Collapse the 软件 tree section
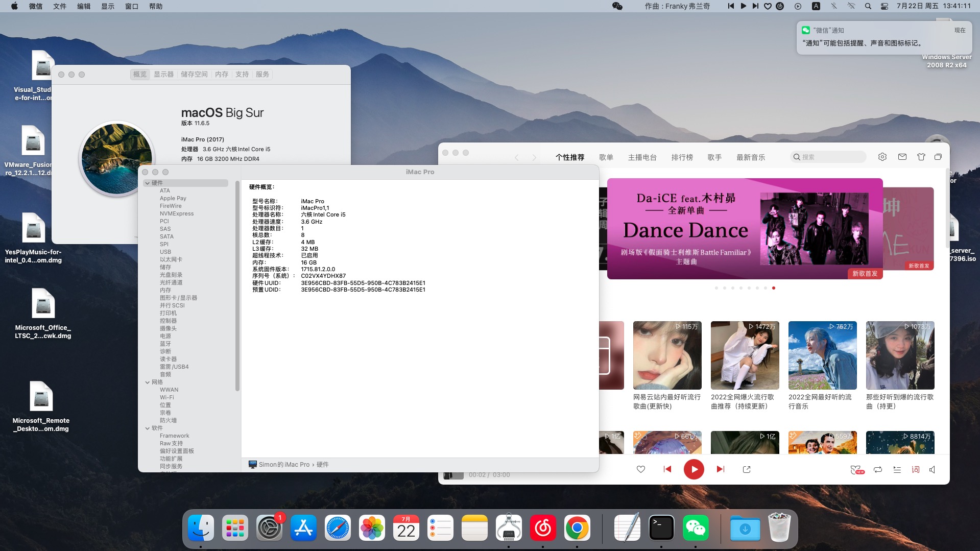Viewport: 980px width, 551px height. 148,428
